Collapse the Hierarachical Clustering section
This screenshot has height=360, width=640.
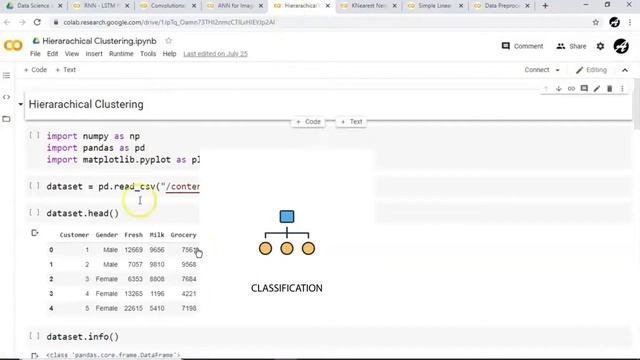click(x=20, y=104)
